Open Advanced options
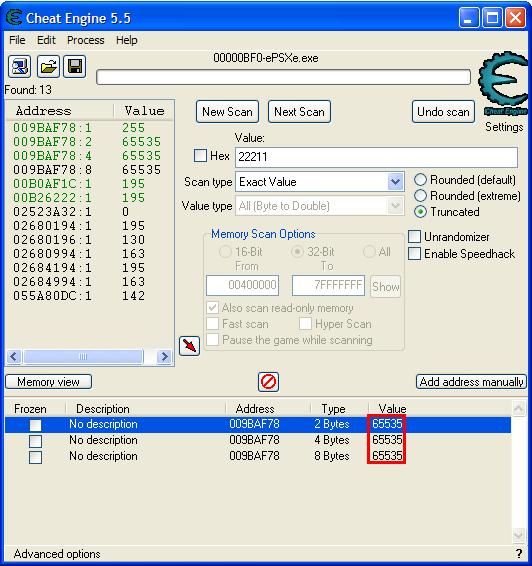Screen dimensions: 532x566 [57, 554]
